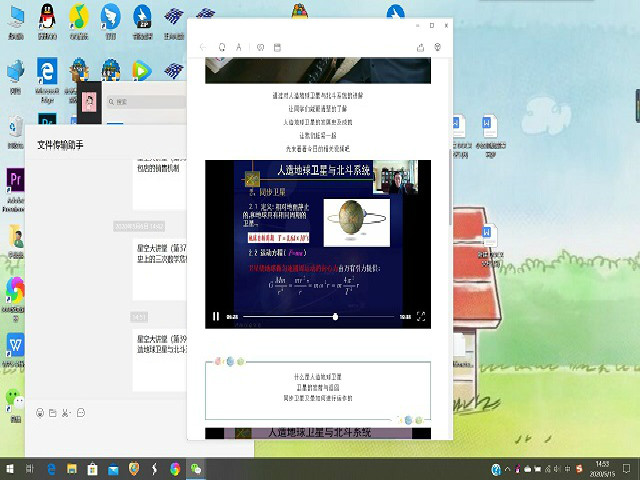Open Tencent Video desktop shortcut

[x=142, y=71]
